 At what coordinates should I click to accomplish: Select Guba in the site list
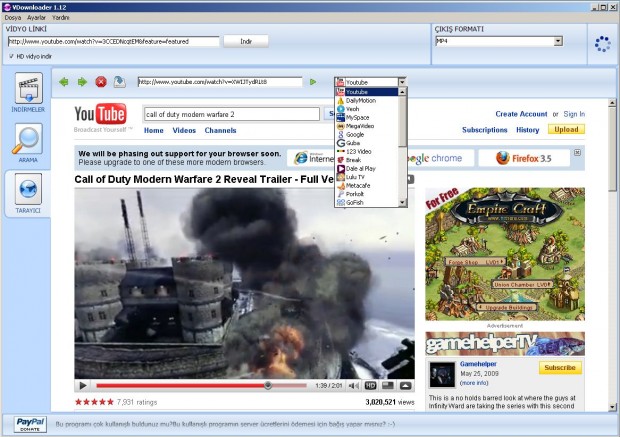[x=367, y=143]
